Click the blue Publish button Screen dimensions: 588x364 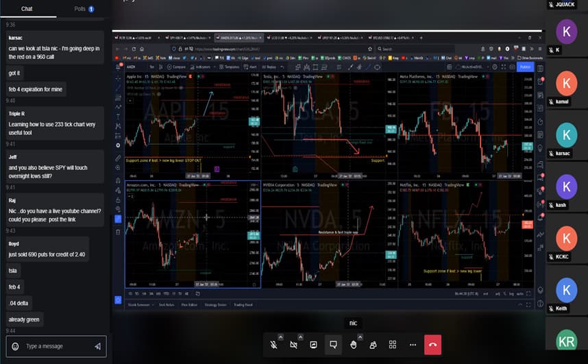pos(525,66)
